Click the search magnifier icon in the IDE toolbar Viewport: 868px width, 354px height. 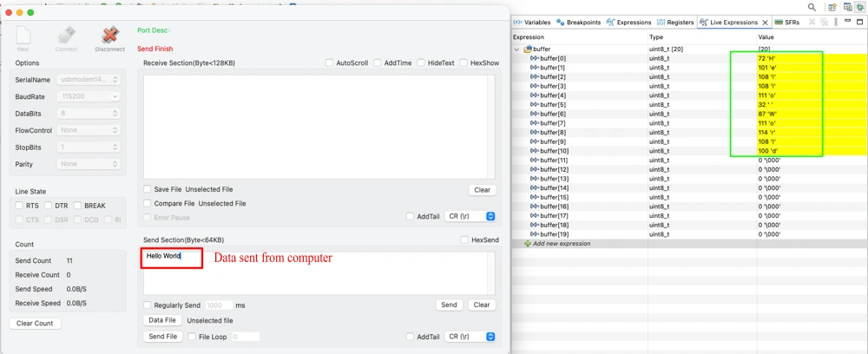pyautogui.click(x=812, y=7)
